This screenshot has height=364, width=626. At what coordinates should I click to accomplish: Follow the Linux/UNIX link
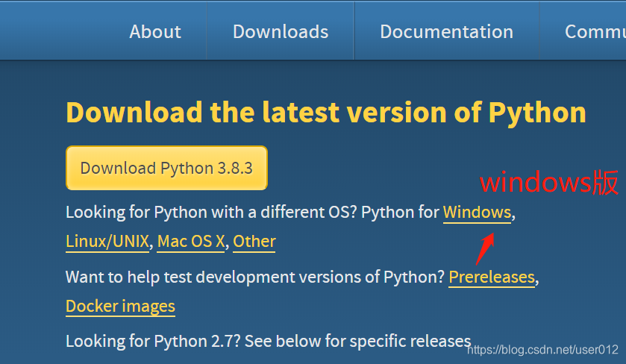coord(107,242)
